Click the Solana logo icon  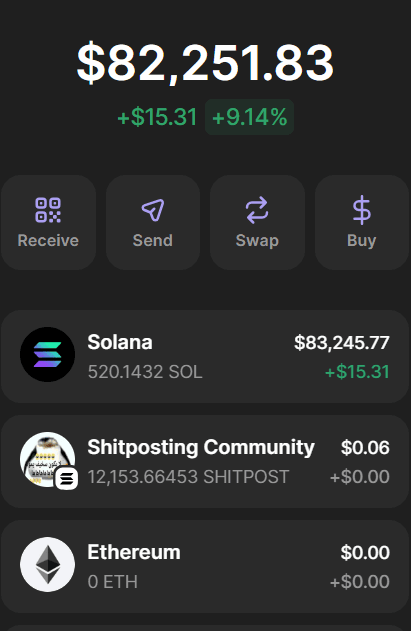coord(48,355)
